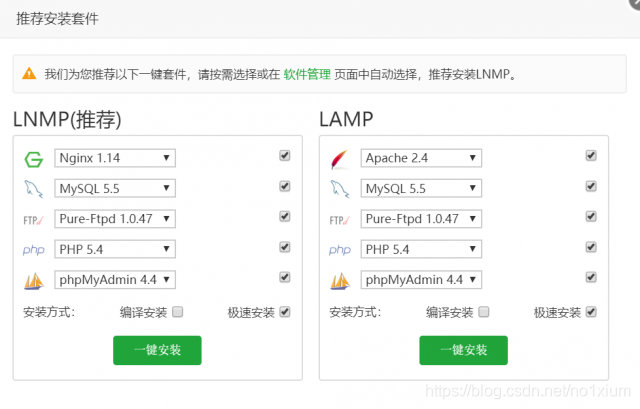
Task: Open the Nginx 1.14 version dropdown
Action: click(x=115, y=158)
